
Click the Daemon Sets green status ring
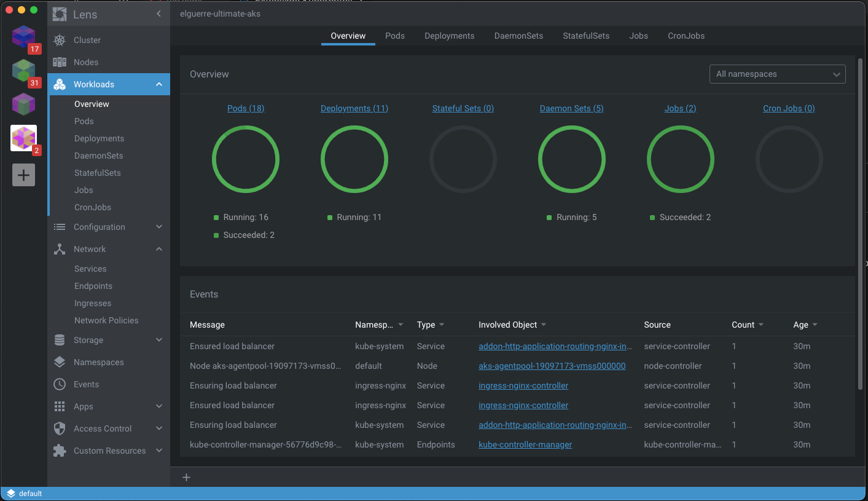[x=571, y=159]
